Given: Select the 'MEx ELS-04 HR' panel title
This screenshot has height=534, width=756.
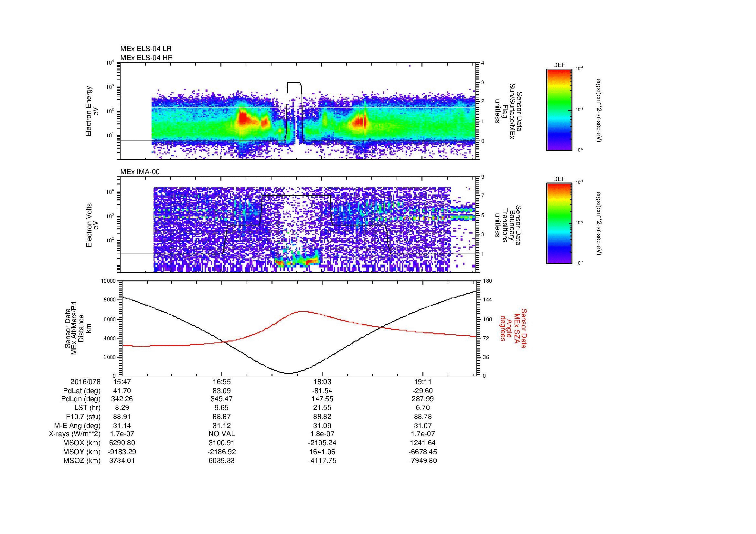Looking at the screenshot, I should 146,58.
